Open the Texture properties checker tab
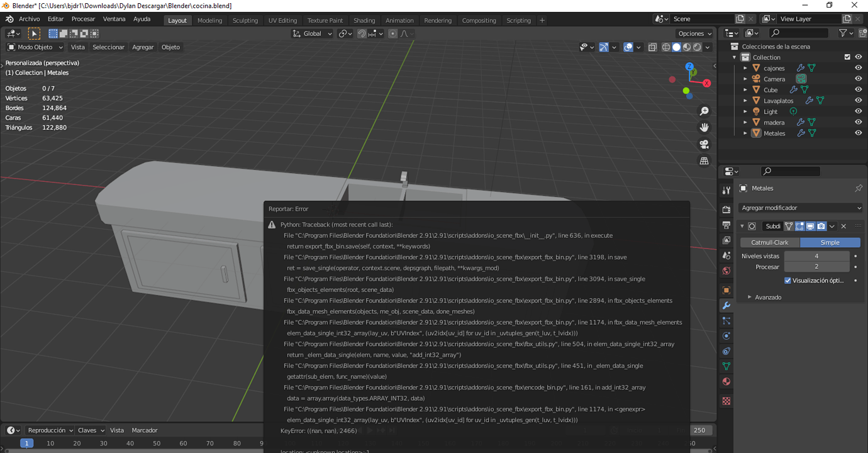 [x=726, y=401]
